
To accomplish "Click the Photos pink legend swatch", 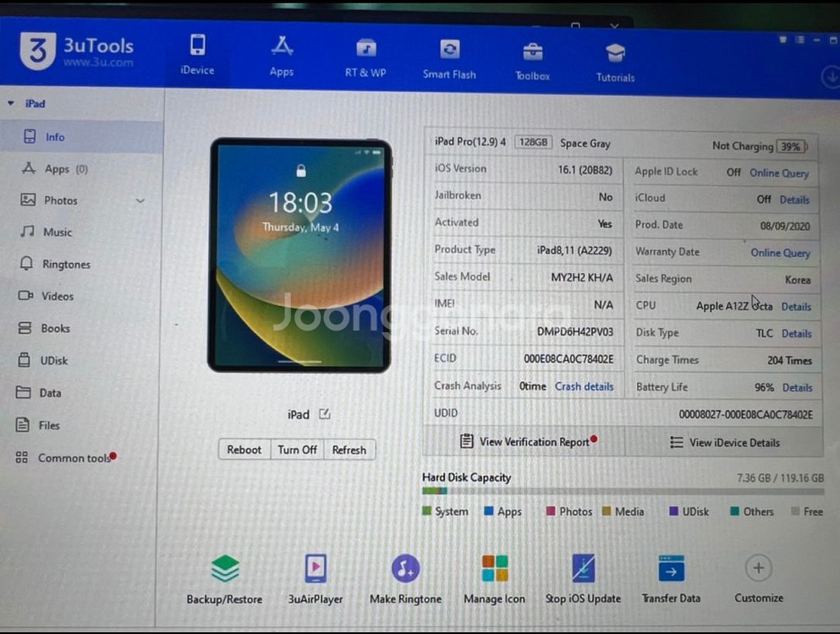I will tap(550, 511).
